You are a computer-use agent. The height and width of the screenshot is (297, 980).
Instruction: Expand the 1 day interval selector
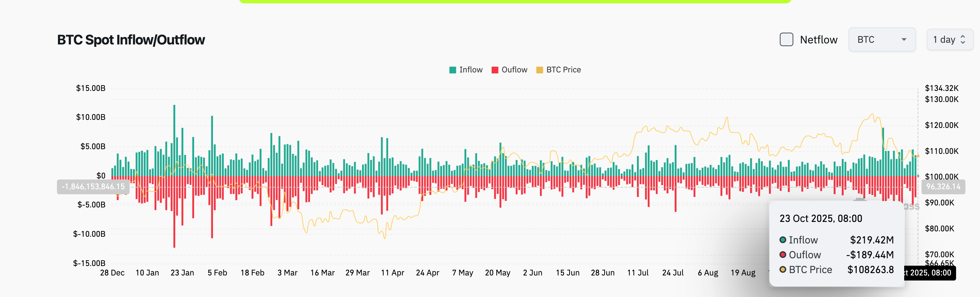(949, 39)
